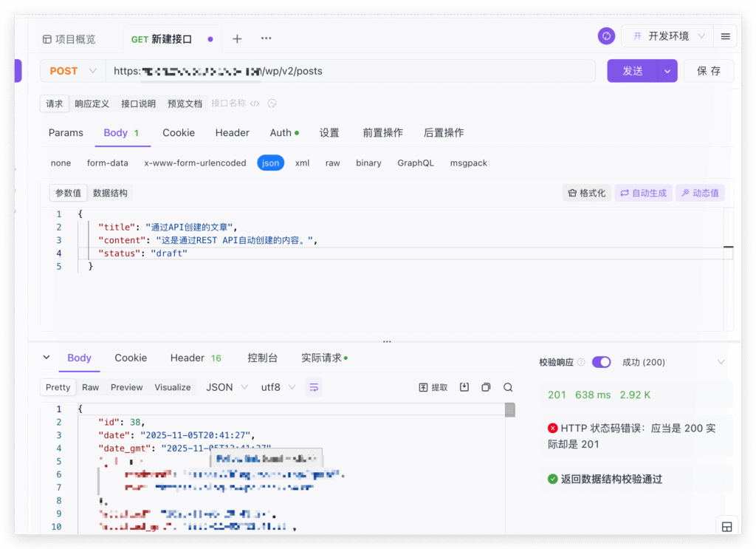Open a new tab with plus icon
This screenshot has height=549, width=756.
(x=237, y=39)
